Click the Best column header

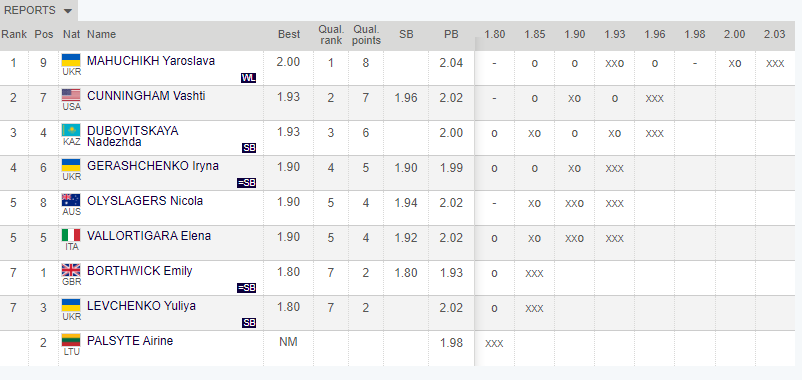(289, 34)
